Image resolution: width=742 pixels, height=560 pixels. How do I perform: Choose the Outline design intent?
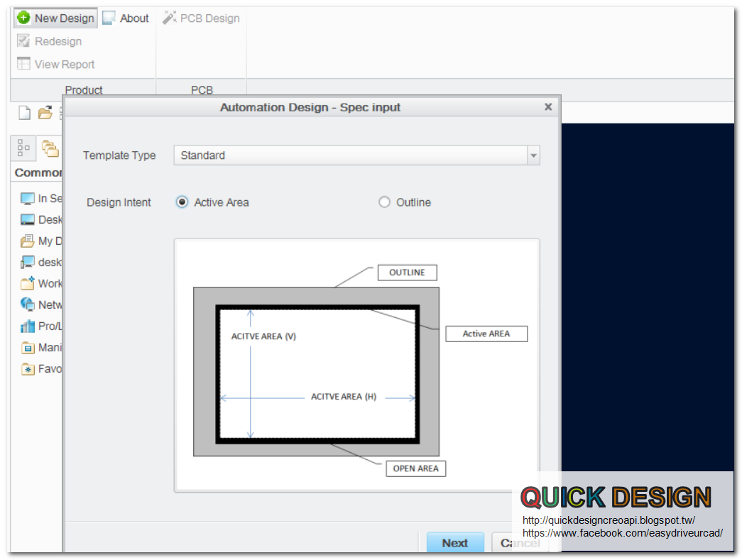(384, 202)
